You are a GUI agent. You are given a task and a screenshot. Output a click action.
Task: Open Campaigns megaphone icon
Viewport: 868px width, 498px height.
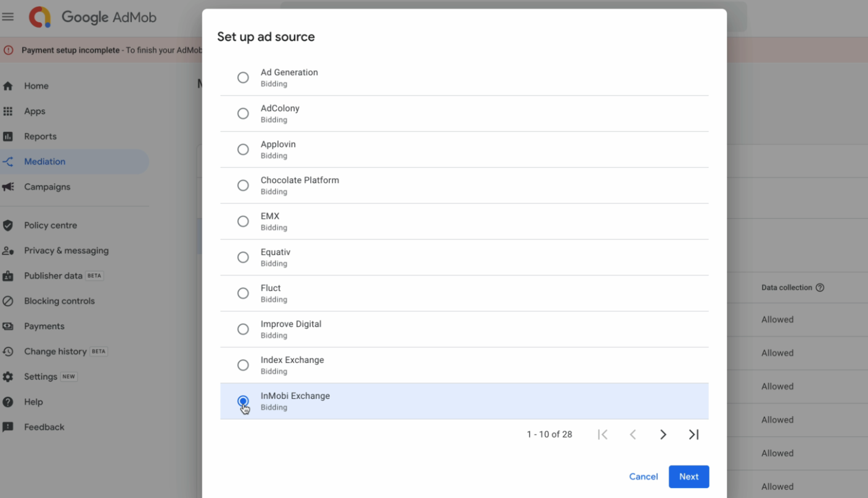pyautogui.click(x=8, y=187)
